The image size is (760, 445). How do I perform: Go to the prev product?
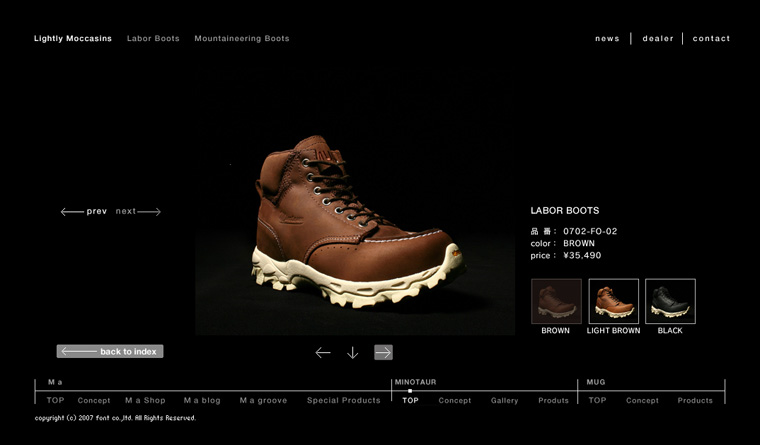[85, 211]
